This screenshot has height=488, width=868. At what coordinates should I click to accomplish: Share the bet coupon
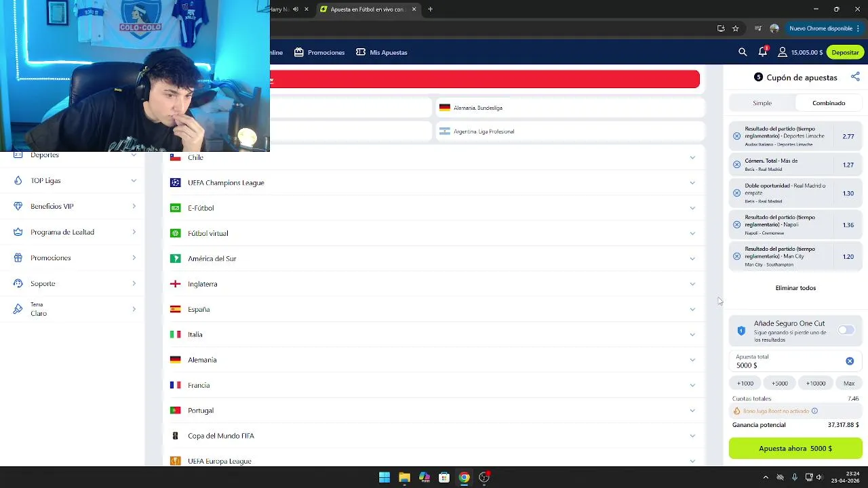pos(855,77)
